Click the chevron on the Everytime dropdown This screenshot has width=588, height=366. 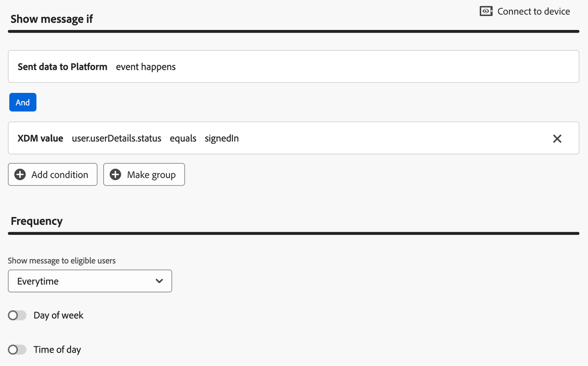[x=159, y=280]
